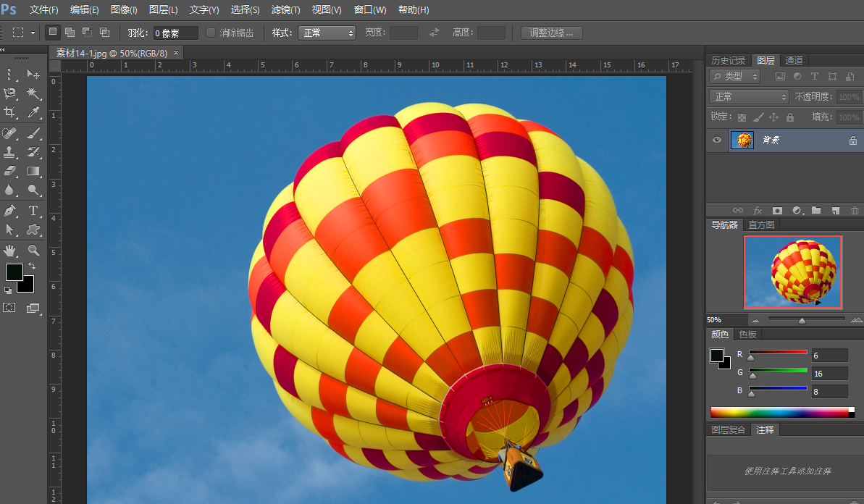Switch to the 图层复合 tab

click(x=729, y=429)
